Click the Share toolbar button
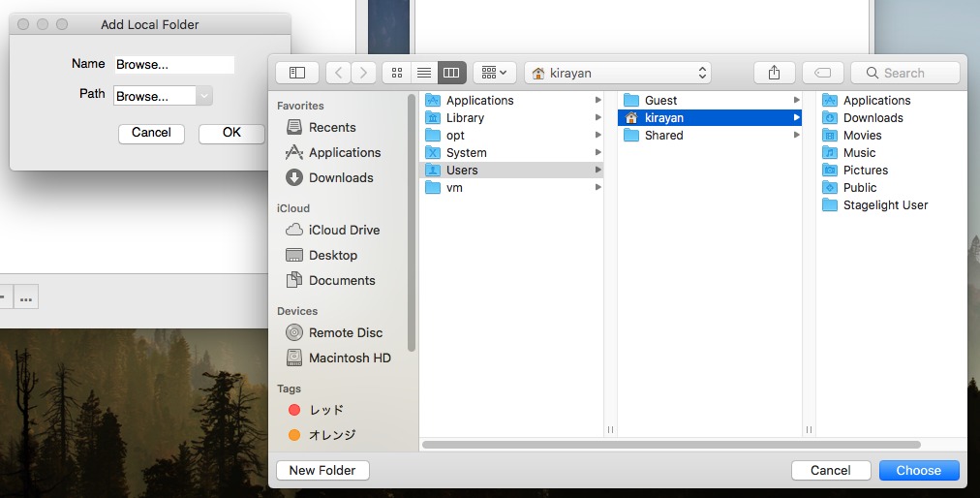The height and width of the screenshot is (498, 980). pos(774,73)
